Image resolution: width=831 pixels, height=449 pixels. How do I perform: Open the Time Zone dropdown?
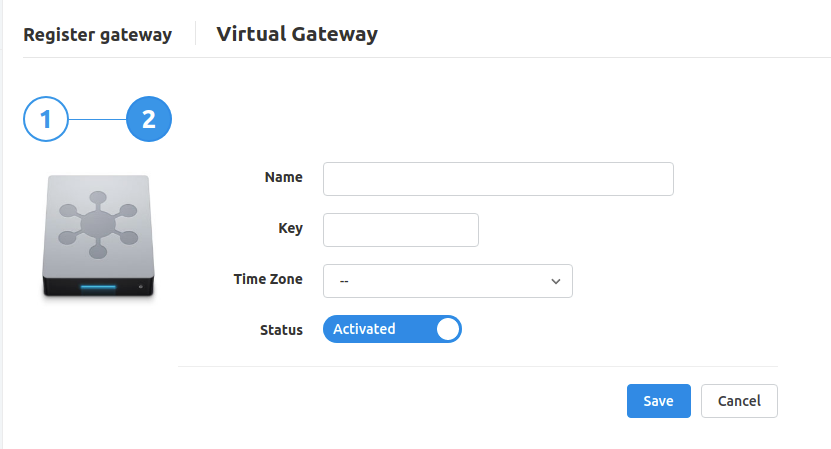pos(448,281)
